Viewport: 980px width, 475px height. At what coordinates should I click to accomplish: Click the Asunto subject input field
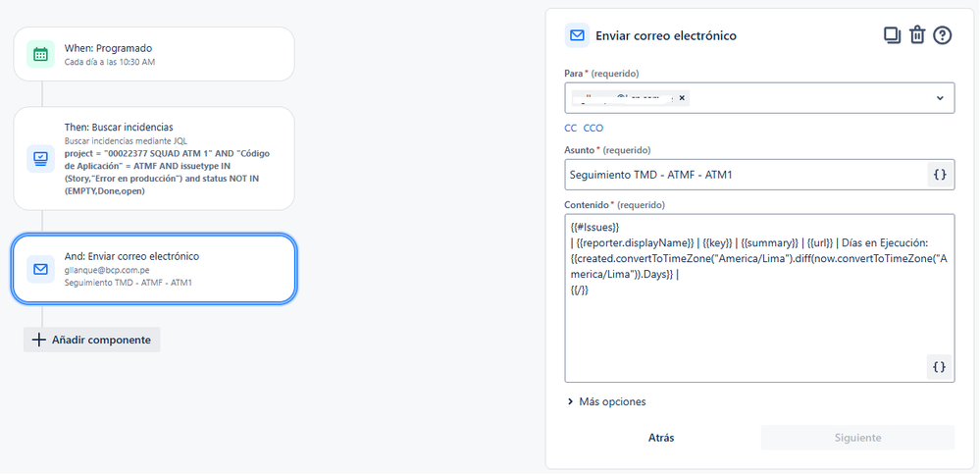(x=759, y=175)
